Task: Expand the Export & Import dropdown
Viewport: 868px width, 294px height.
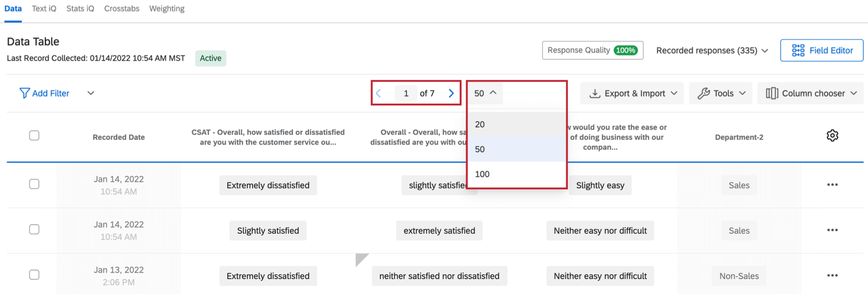Action: point(632,93)
